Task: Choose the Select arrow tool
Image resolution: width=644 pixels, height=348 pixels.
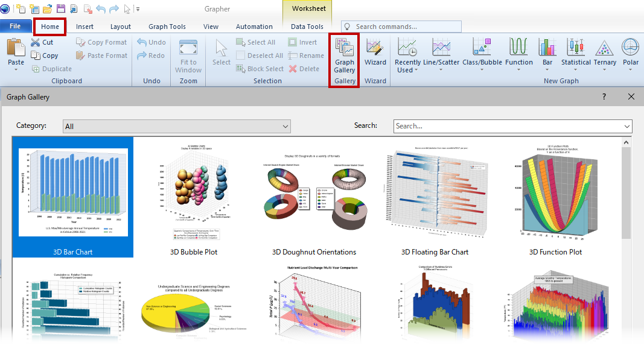Action: pos(222,52)
